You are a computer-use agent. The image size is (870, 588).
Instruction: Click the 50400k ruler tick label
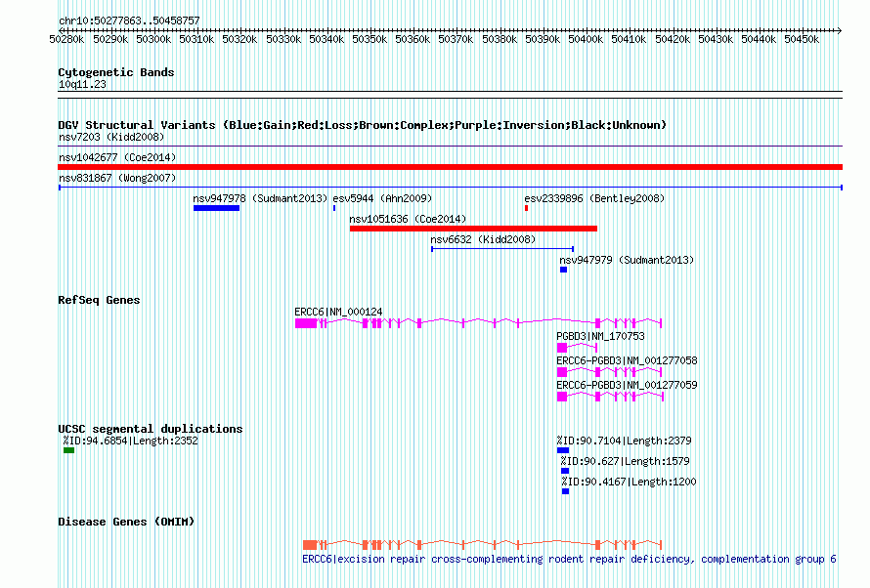point(586,39)
